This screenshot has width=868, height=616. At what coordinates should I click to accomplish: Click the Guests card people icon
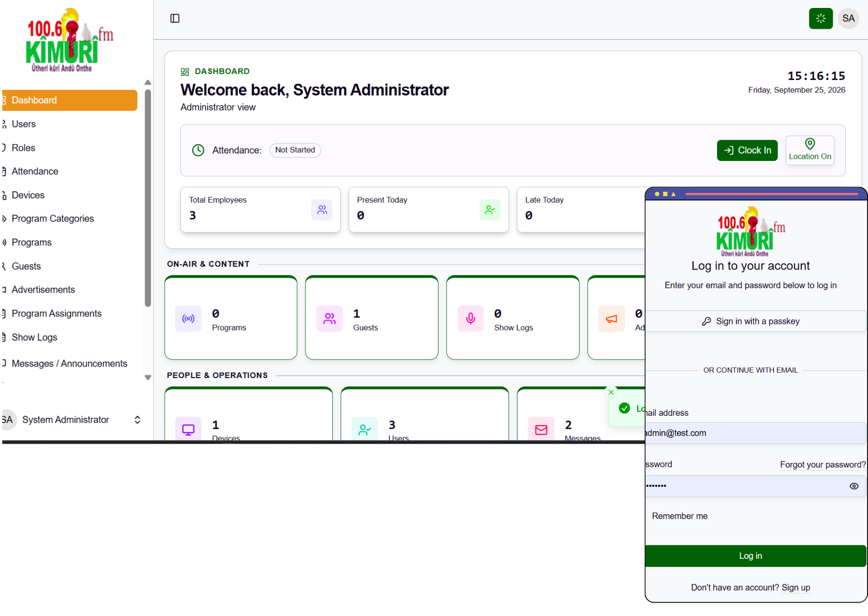point(329,318)
